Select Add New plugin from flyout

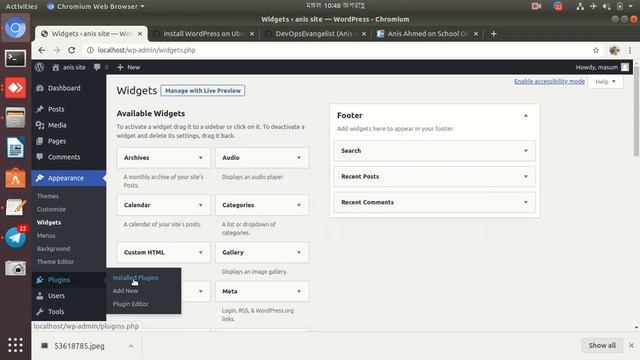(125, 291)
